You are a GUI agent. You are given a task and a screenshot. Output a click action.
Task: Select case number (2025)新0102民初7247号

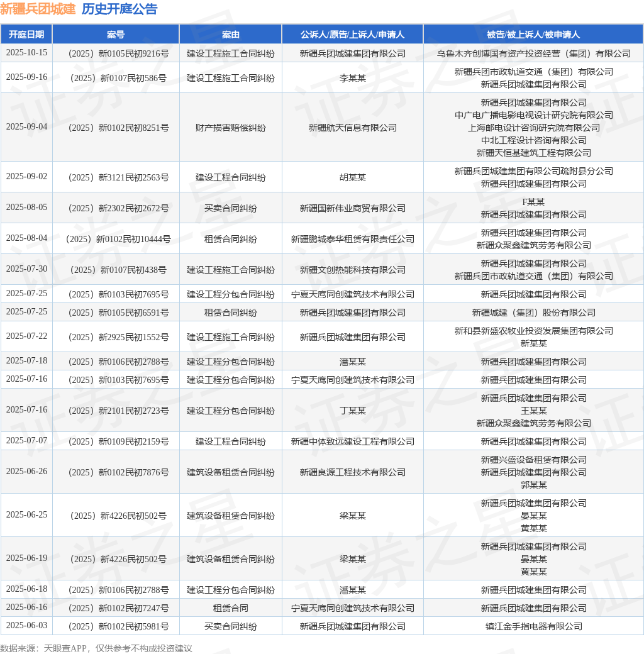pos(118,609)
